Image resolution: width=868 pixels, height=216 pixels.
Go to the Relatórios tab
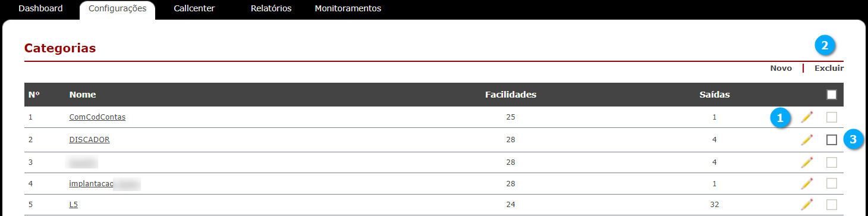(271, 9)
